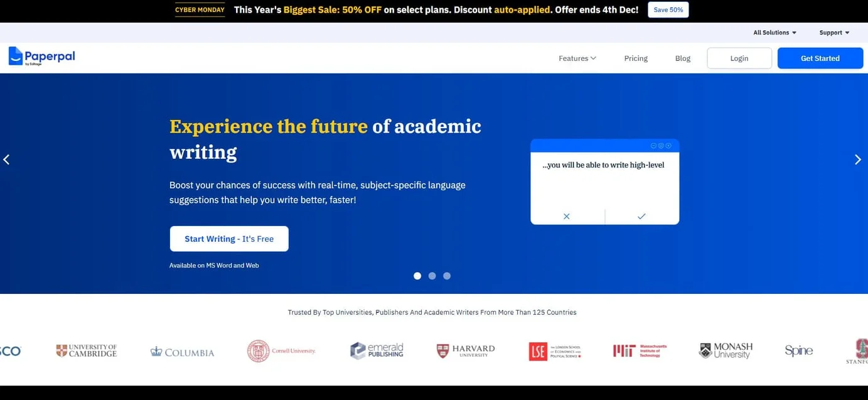Viewport: 868px width, 400px height.
Task: Click the Paperpal logo
Action: click(x=41, y=57)
